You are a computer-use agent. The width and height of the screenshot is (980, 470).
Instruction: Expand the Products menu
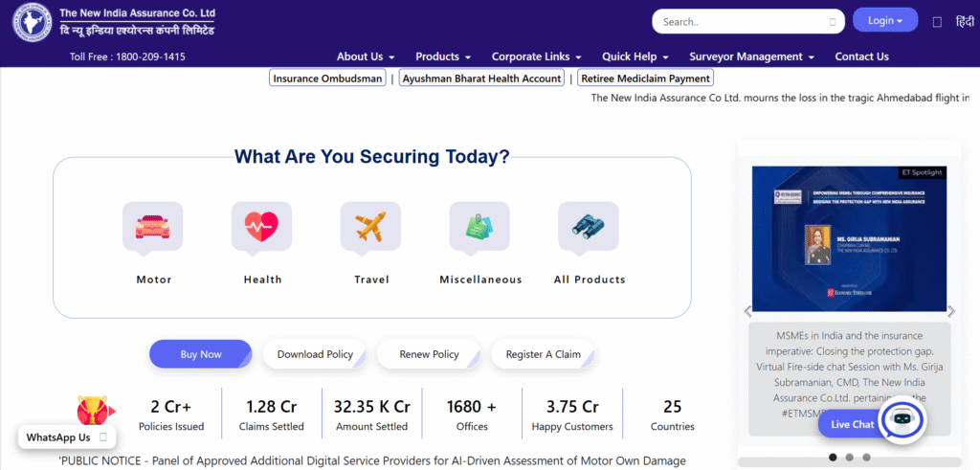tap(443, 56)
